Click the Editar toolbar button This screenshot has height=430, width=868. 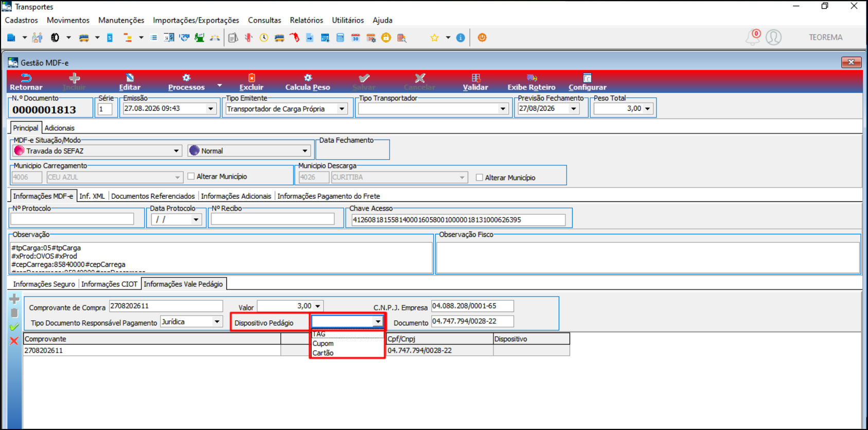coord(130,82)
